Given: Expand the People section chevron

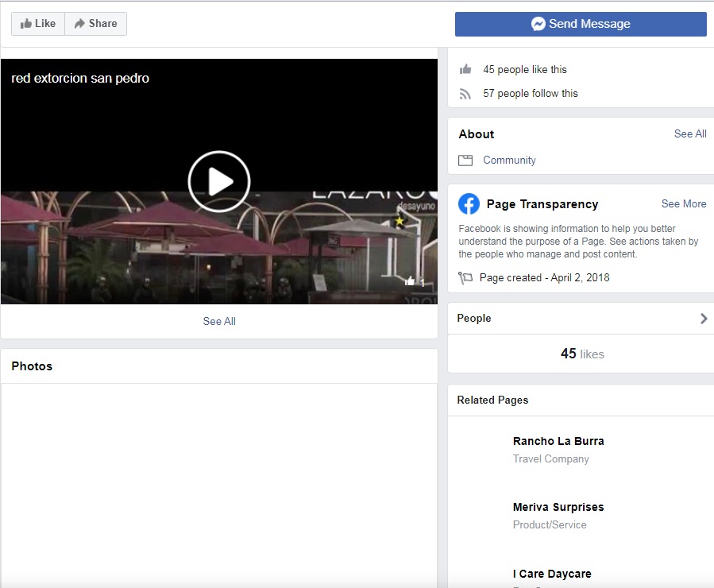Looking at the screenshot, I should coord(704,319).
